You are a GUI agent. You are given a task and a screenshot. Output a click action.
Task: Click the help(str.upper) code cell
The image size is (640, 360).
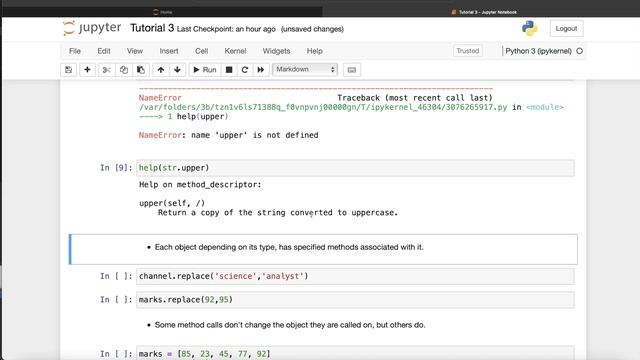[x=355, y=168]
